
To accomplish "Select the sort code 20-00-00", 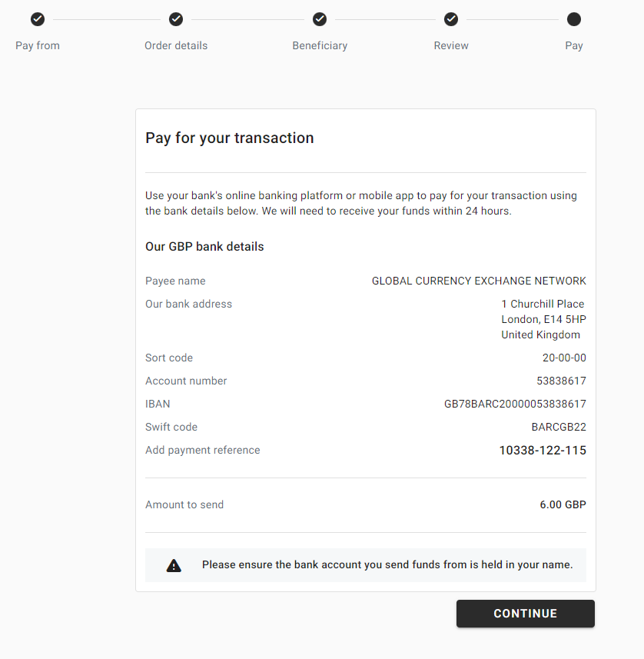I will pyautogui.click(x=564, y=358).
